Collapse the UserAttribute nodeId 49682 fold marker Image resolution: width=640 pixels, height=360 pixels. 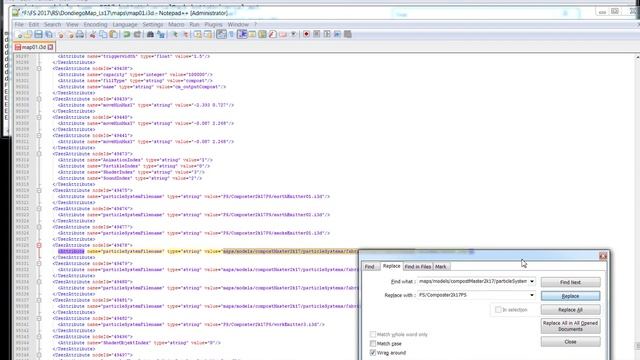coord(39,318)
